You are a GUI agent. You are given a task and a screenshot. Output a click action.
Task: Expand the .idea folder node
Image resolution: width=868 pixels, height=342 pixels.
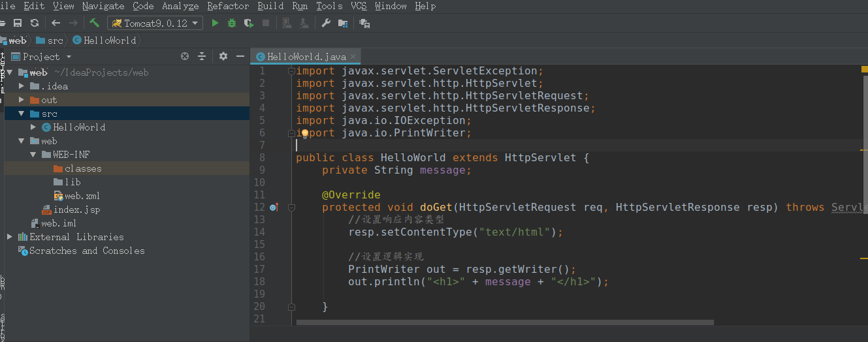tap(22, 86)
